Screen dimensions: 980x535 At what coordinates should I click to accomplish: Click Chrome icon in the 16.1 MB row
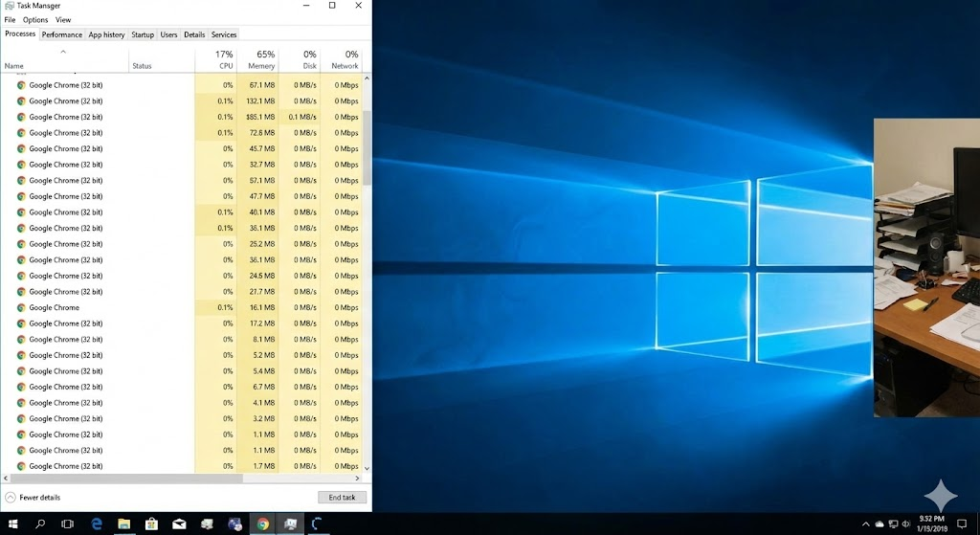coord(21,307)
